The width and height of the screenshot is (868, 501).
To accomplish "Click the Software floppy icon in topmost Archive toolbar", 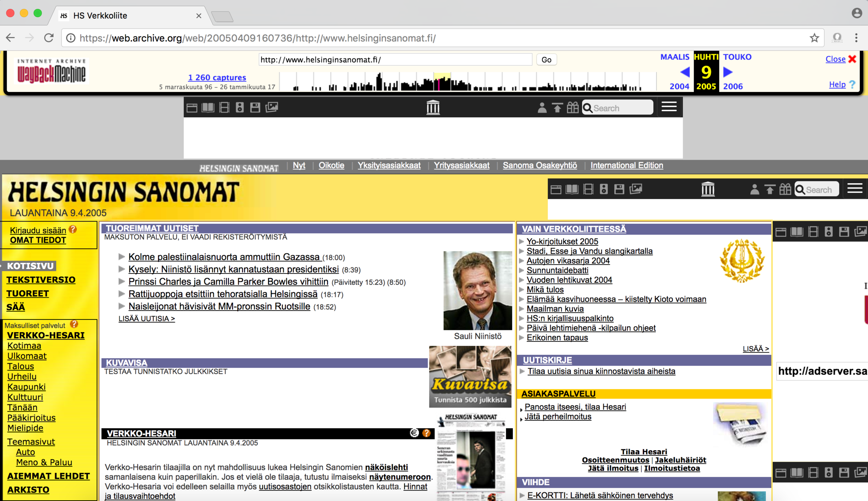I will pos(255,108).
